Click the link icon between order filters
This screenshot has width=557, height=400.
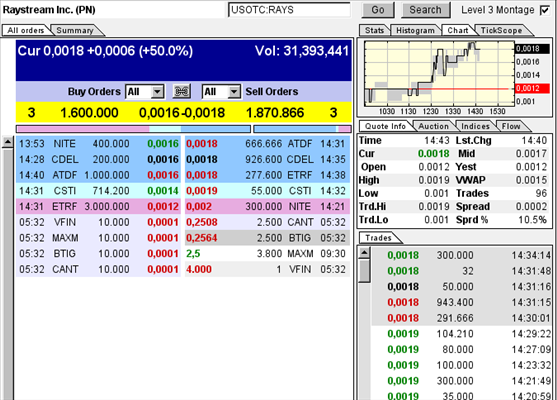tap(182, 92)
